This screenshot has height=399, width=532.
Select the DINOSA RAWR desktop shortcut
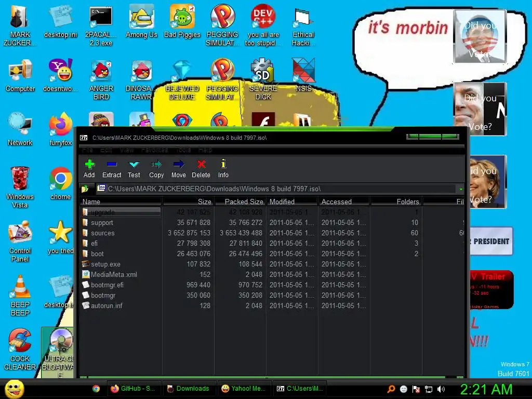pyautogui.click(x=141, y=79)
